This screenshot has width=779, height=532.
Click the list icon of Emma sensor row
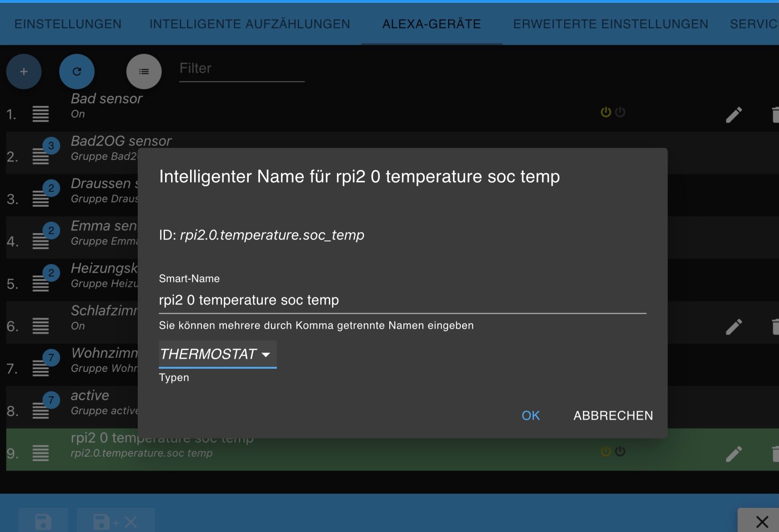click(40, 241)
